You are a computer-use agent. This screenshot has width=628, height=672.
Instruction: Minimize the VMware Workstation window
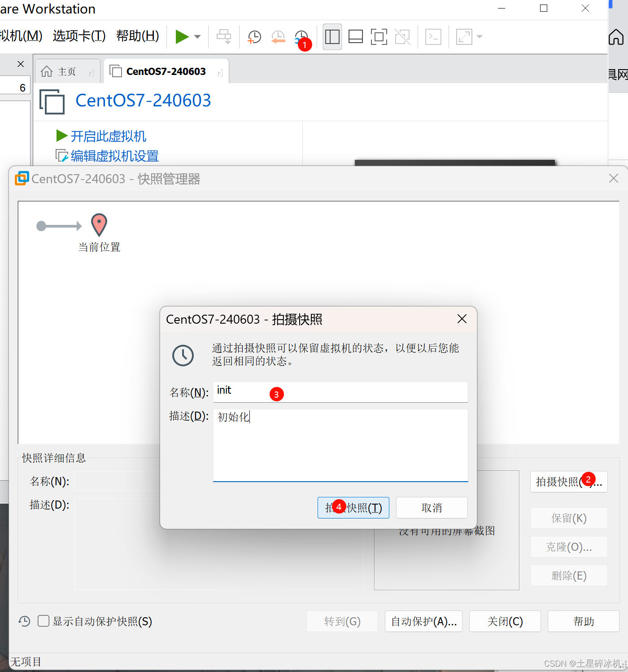pos(502,8)
